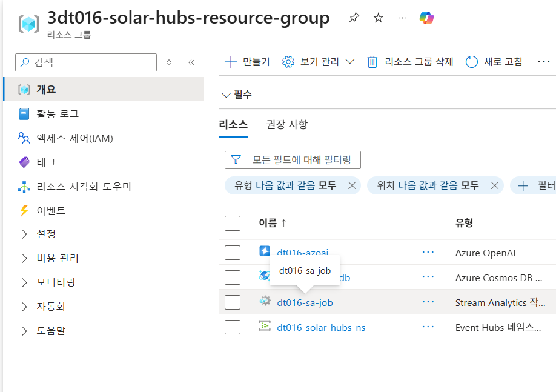Check the box for dt016-solar-hubs-ns row

233,327
